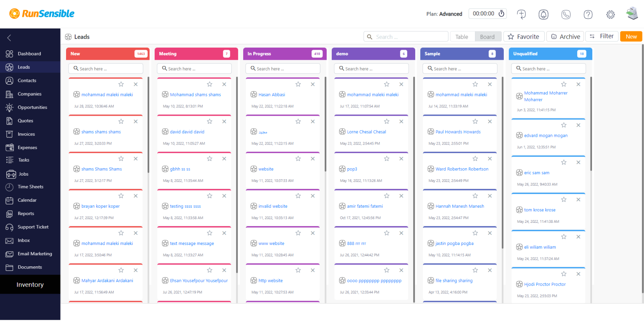This screenshot has width=644, height=325.
Task: Remove the Ward Robertson Robertson card
Action: click(490, 159)
